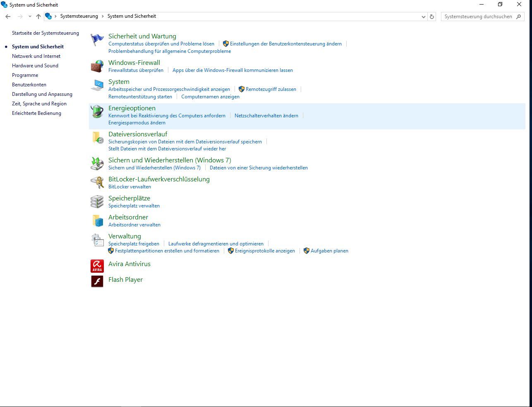The image size is (532, 407).
Task: Click the Dateiversionsverlauf folder icon
Action: (97, 138)
